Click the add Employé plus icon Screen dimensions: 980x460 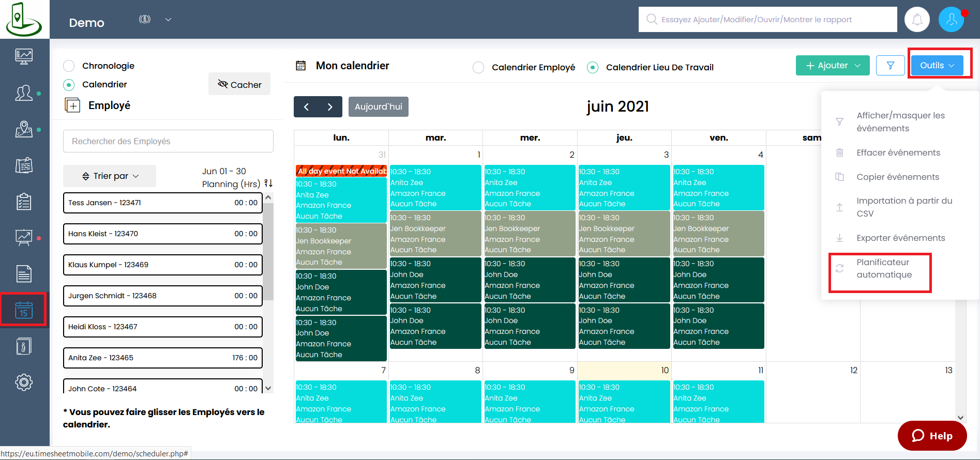pyautogui.click(x=72, y=105)
